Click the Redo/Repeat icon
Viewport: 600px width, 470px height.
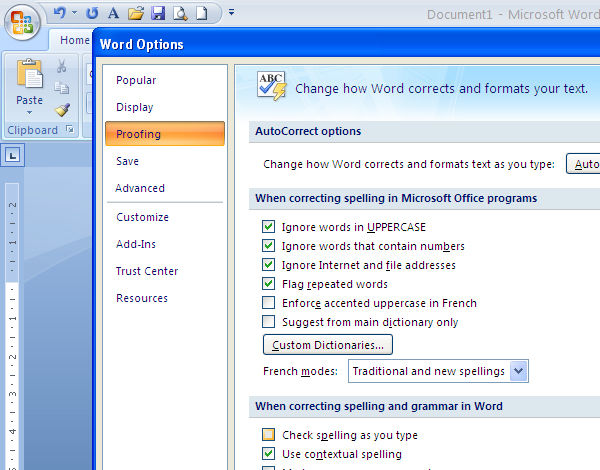coord(92,13)
